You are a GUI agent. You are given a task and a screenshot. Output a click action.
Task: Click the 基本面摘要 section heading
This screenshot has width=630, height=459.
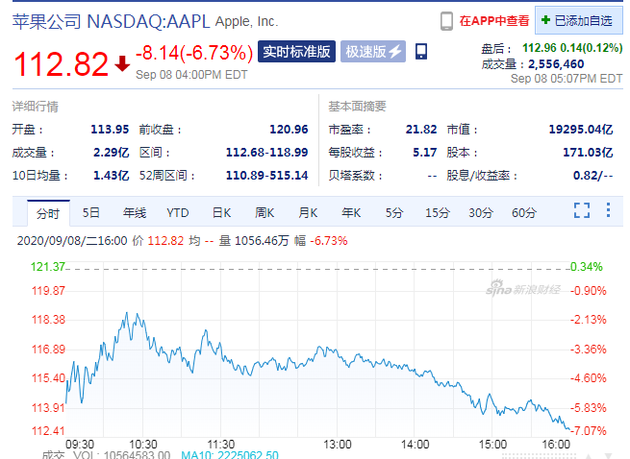[357, 107]
